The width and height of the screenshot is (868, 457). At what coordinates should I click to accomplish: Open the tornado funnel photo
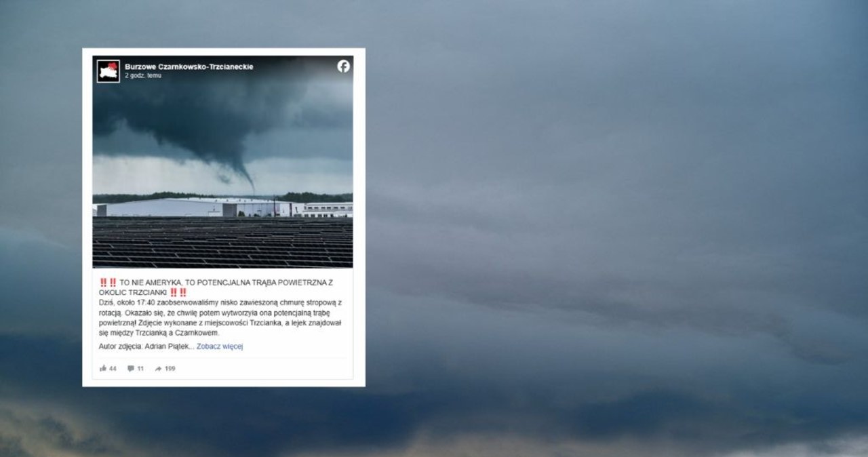point(222,162)
